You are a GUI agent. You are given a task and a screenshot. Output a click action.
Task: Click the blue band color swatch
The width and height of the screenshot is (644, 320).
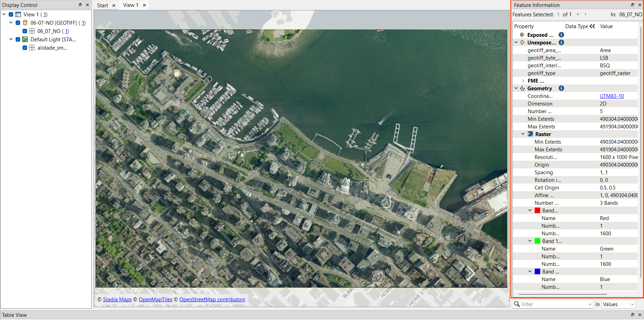pyautogui.click(x=537, y=271)
